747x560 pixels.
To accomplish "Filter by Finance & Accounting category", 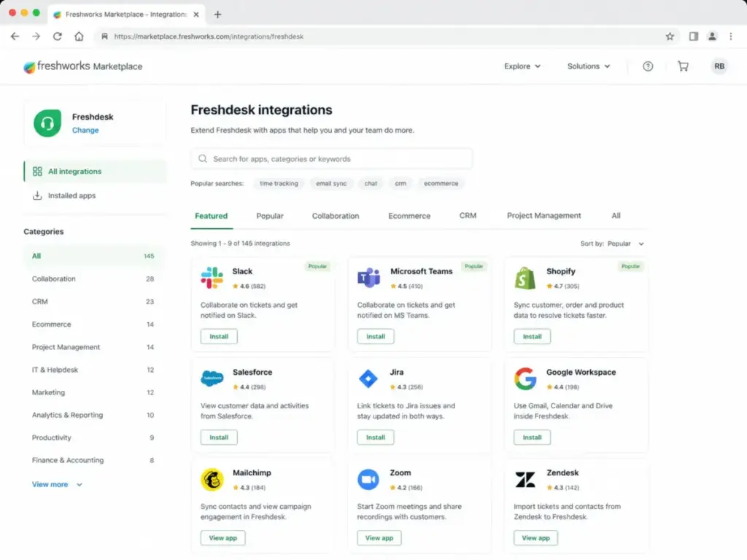I will pos(94,460).
